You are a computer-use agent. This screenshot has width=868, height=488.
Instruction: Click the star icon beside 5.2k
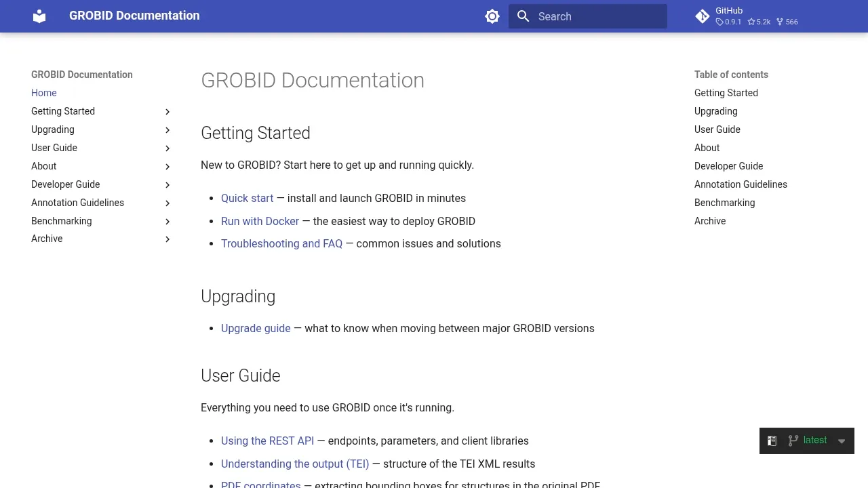point(751,22)
